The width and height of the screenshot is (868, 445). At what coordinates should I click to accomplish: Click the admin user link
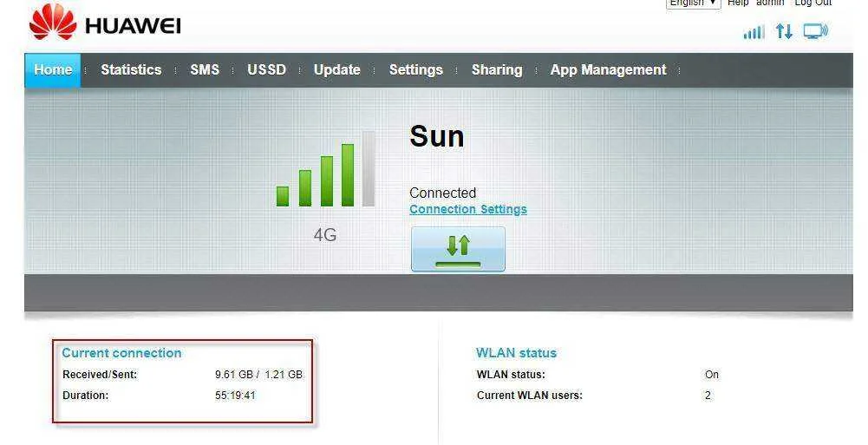click(770, 3)
